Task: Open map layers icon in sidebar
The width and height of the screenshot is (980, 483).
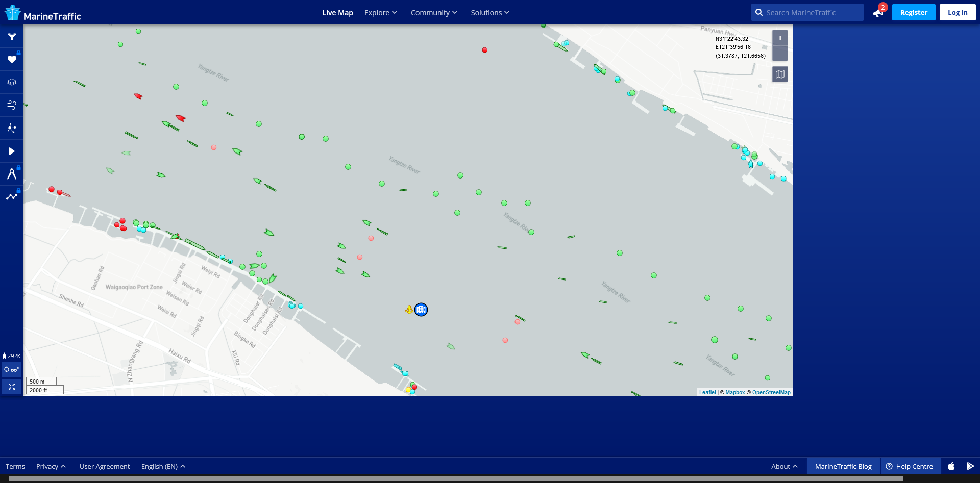Action: pyautogui.click(x=12, y=82)
